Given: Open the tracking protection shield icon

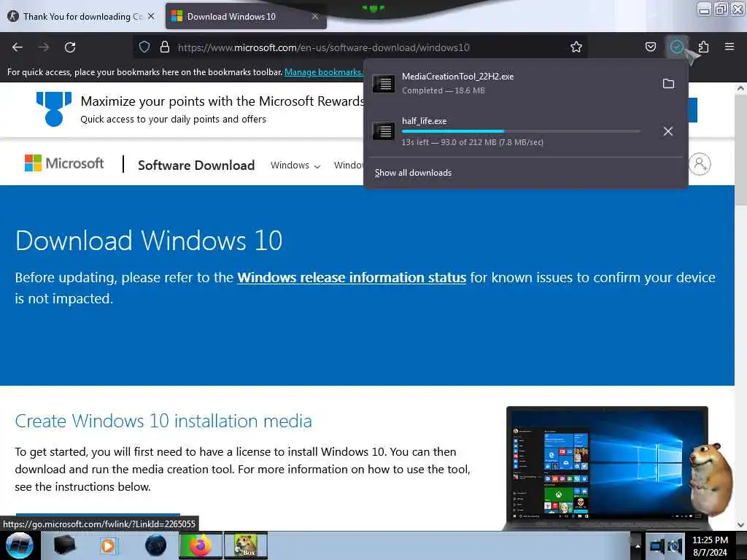Looking at the screenshot, I should tap(144, 47).
